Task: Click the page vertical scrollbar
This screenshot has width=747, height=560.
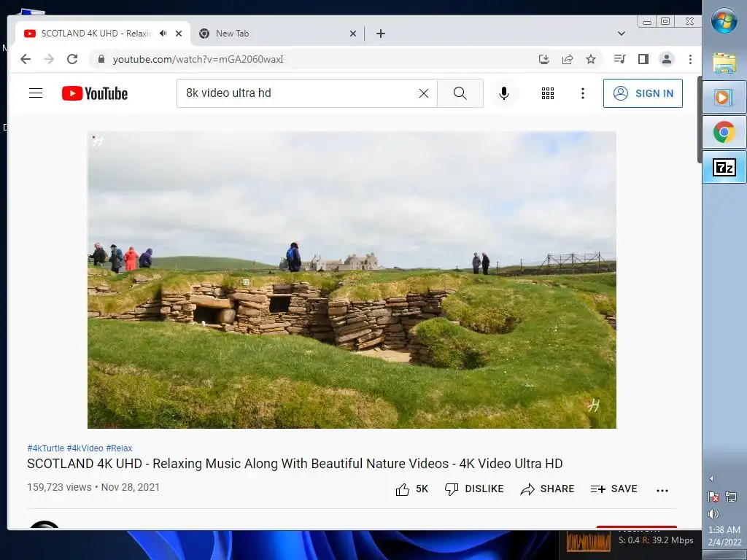Action: pyautogui.click(x=700, y=119)
